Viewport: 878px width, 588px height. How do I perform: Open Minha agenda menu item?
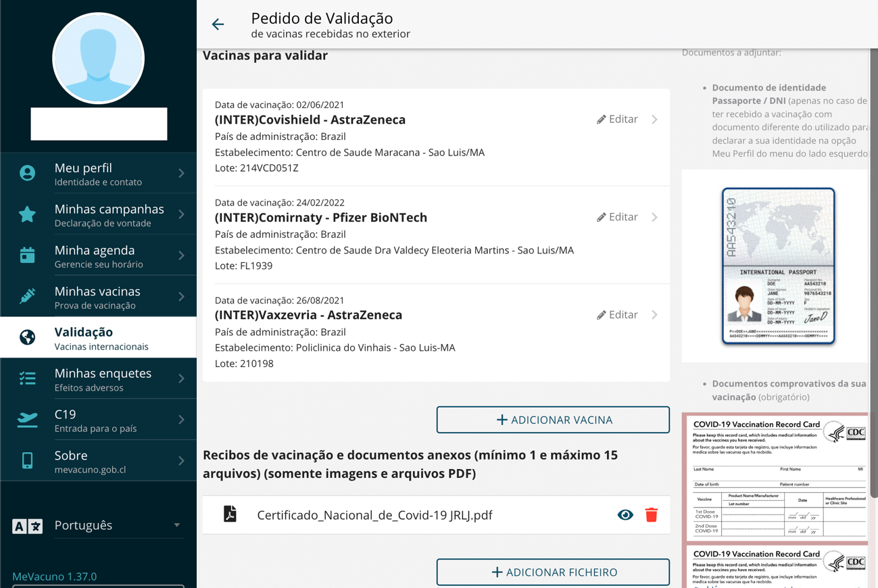click(99, 256)
